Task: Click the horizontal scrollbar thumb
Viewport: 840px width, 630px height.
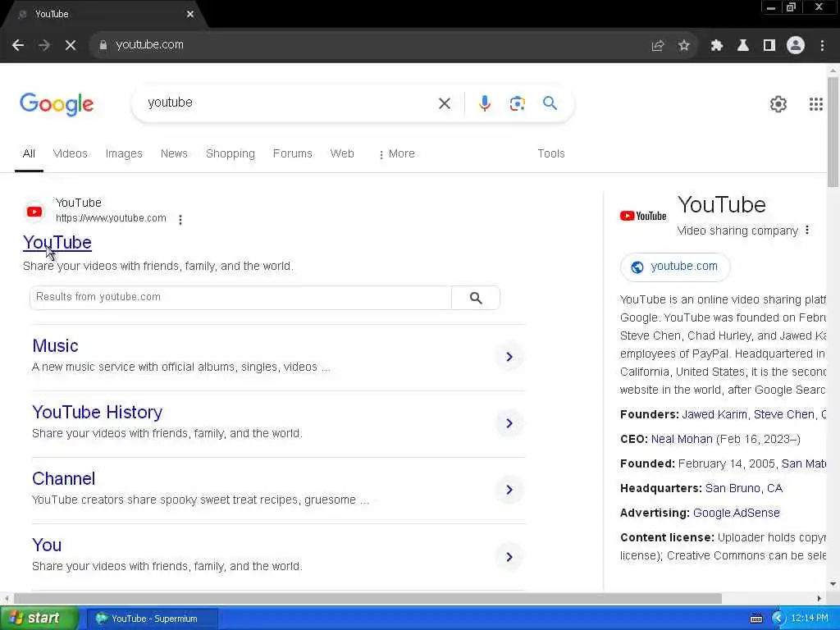Action: (x=367, y=598)
